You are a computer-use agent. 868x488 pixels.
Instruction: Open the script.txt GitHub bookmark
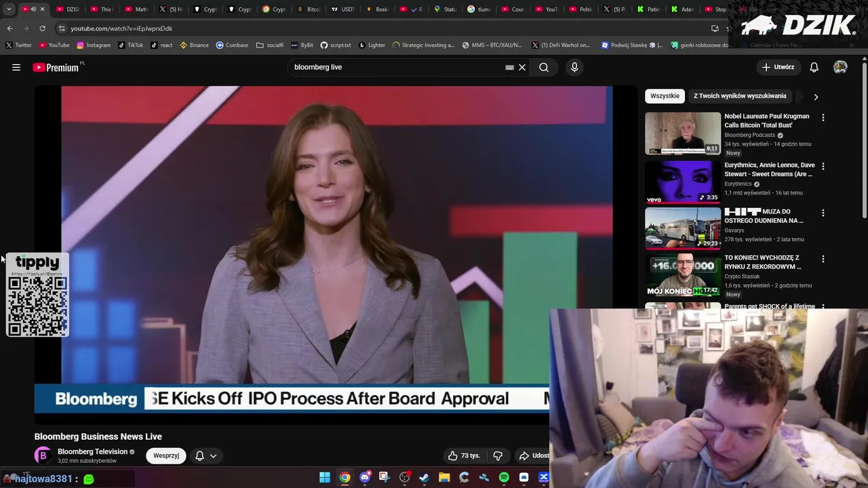[336, 45]
